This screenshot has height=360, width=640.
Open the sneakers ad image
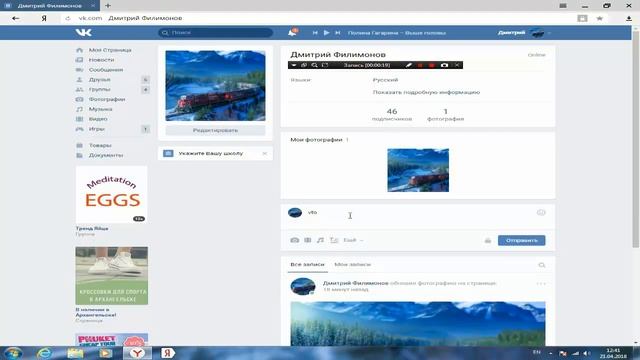click(x=111, y=276)
